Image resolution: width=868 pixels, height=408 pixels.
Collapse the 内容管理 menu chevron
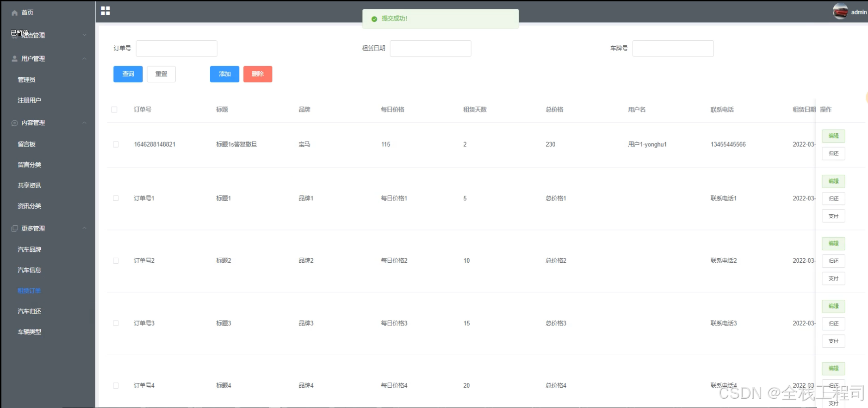(x=85, y=123)
